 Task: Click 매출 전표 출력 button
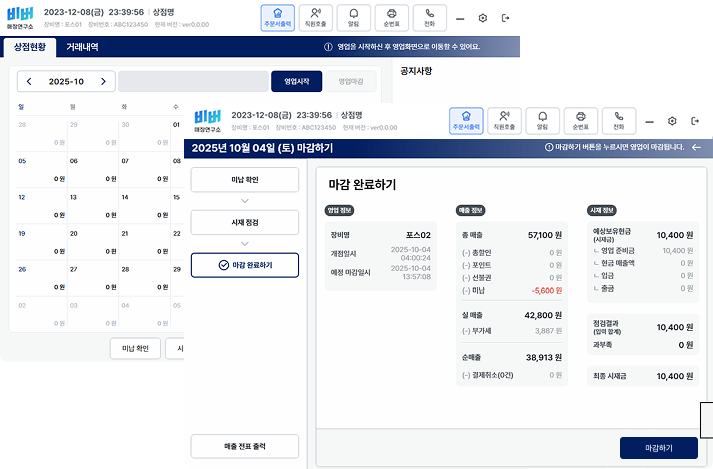pos(245,446)
